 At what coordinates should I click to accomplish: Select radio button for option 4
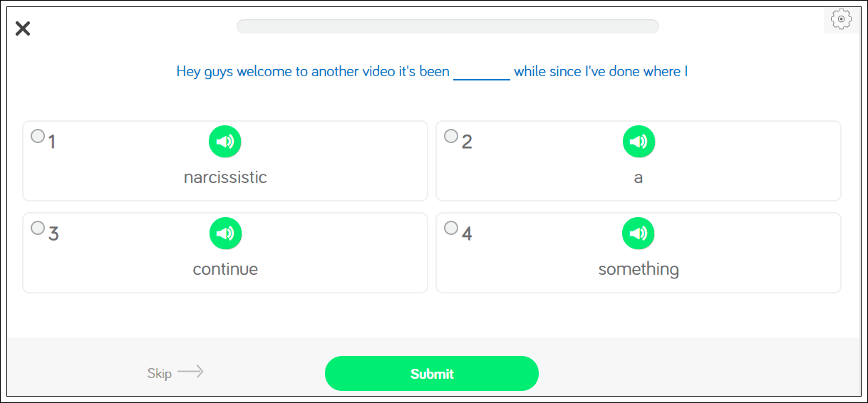click(451, 228)
